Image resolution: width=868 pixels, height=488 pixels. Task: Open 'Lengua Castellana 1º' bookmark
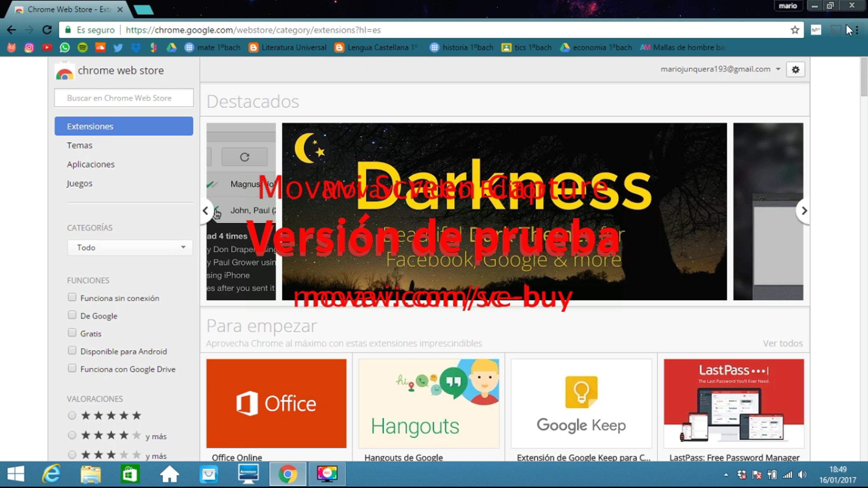[376, 47]
